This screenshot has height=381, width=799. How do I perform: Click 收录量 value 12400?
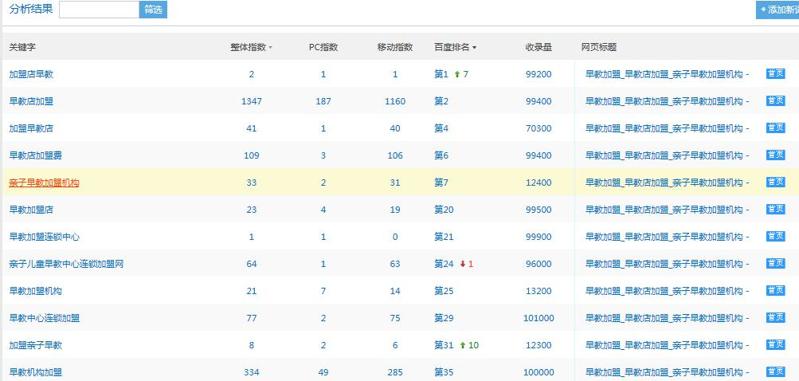tap(539, 182)
